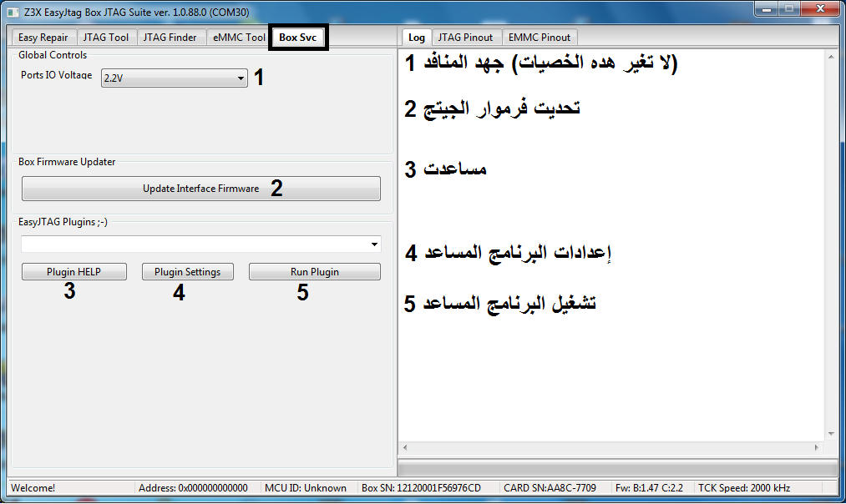Click the Box SN status entry
Image resolution: width=846 pixels, height=504 pixels.
click(x=421, y=488)
